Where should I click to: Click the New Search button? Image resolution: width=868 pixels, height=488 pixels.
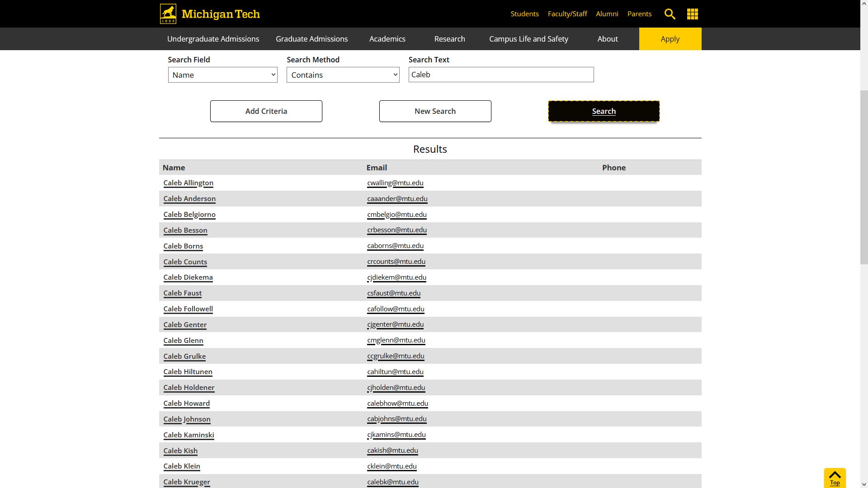point(435,111)
